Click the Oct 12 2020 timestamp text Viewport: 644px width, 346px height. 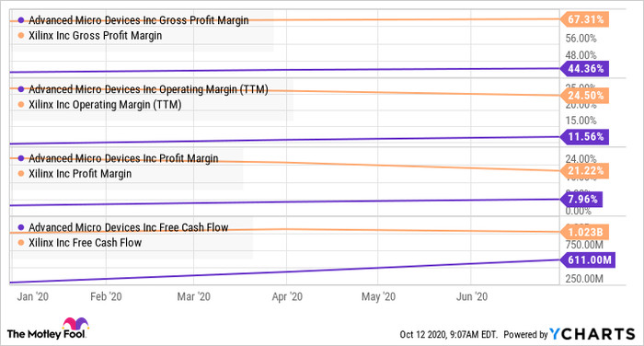449,334
